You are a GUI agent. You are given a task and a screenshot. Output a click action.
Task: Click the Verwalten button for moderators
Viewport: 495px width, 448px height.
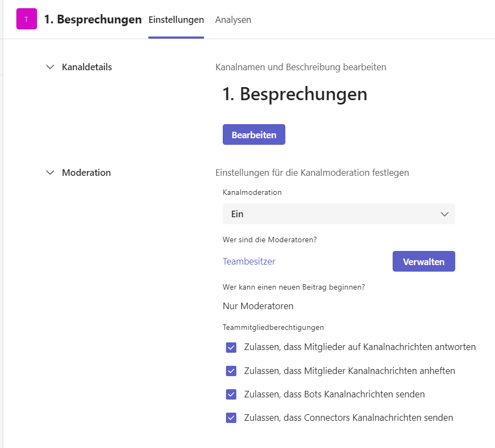coord(423,261)
